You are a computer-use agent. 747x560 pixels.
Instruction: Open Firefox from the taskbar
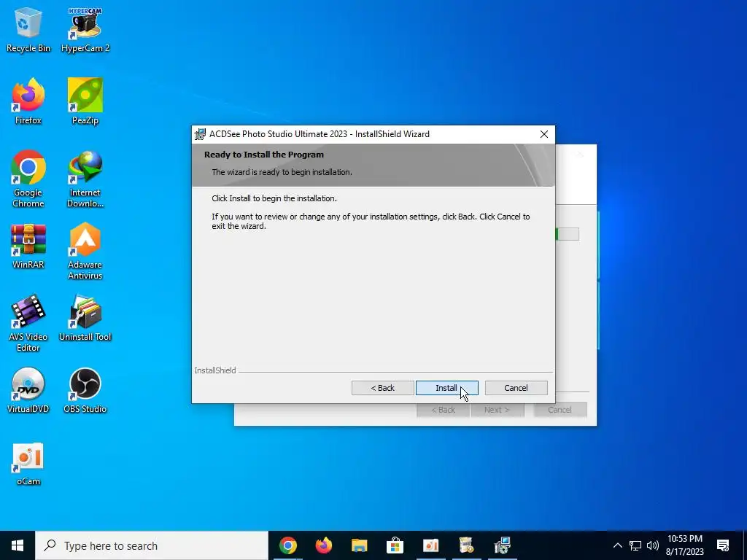click(324, 545)
